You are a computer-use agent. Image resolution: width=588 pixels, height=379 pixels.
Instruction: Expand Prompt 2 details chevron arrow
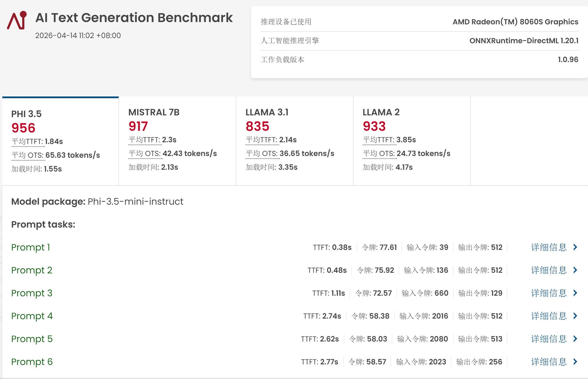tap(575, 270)
